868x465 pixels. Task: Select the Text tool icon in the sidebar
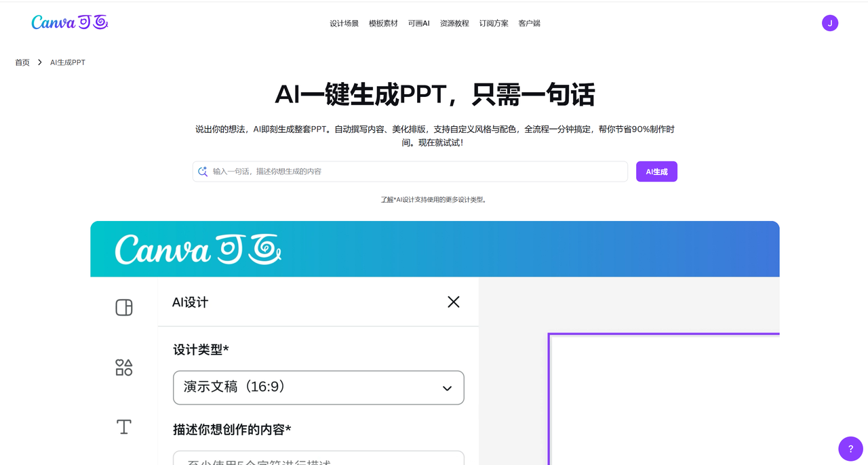tap(123, 427)
